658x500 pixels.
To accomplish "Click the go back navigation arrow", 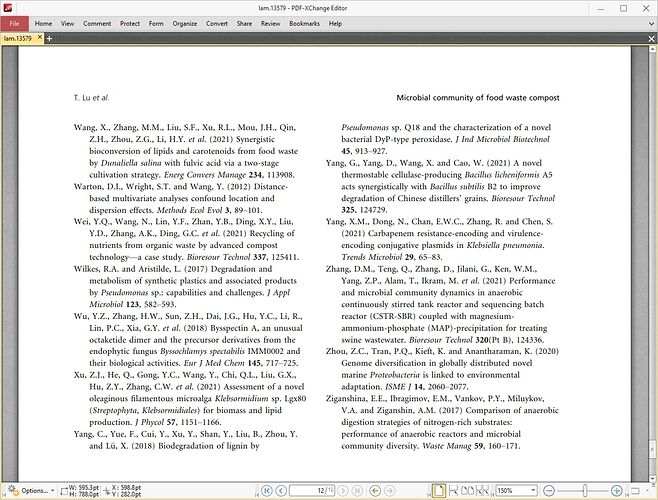I will [x=376, y=490].
